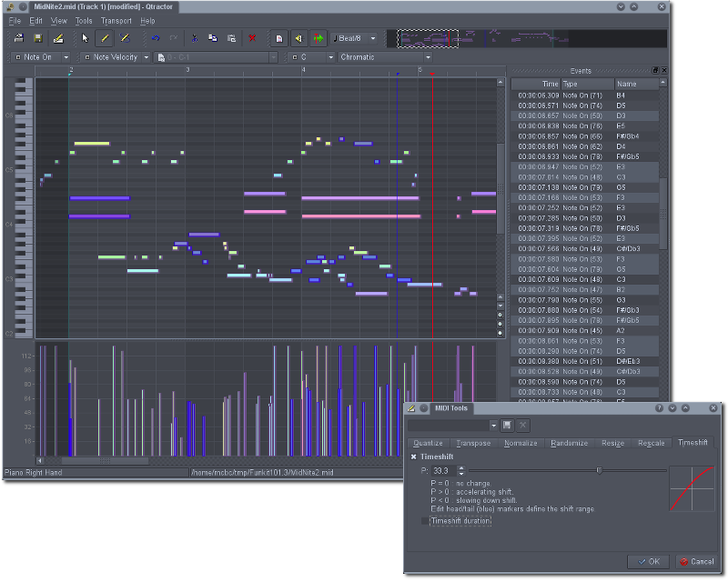Click the red X Delete icon

point(252,38)
